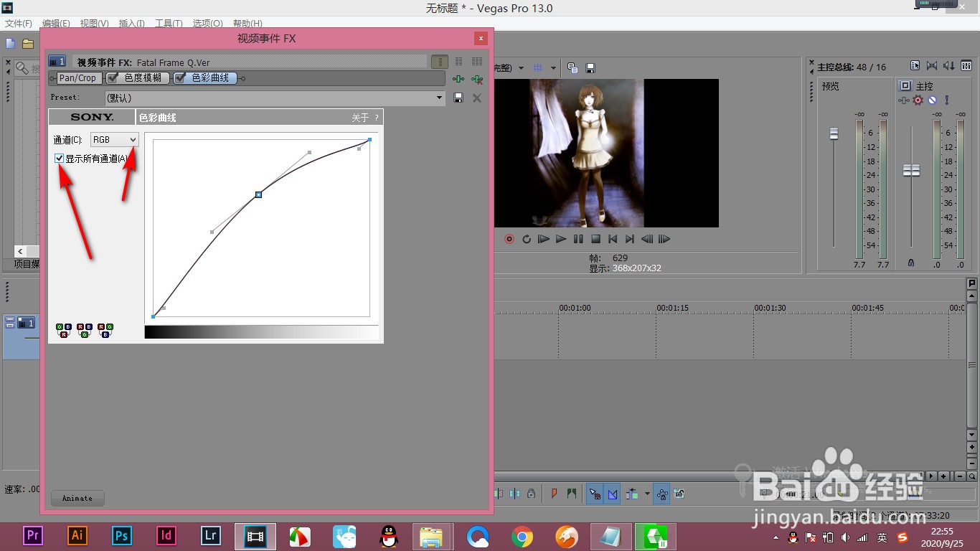This screenshot has width=980, height=551.
Task: Step to the next frame
Action: pyautogui.click(x=664, y=239)
